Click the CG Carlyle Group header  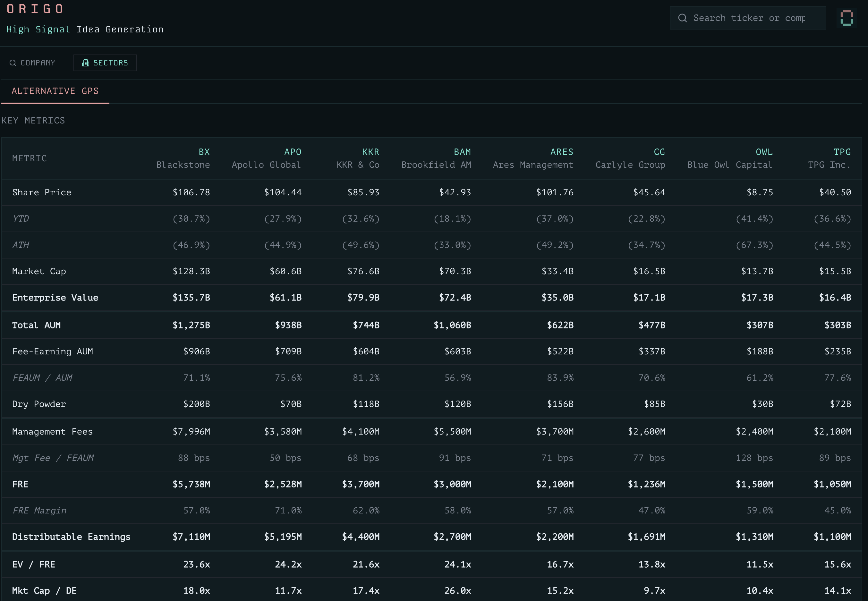[x=659, y=152]
